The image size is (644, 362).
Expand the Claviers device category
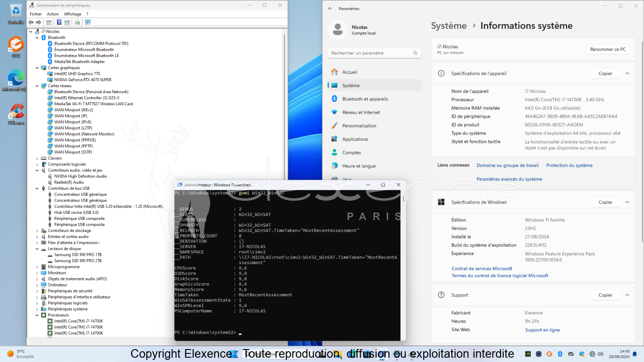click(37, 158)
